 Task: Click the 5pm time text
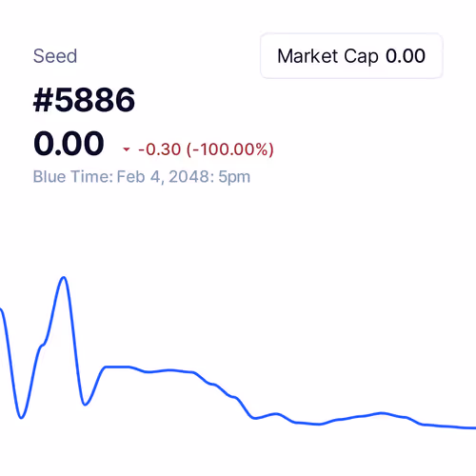[234, 177]
